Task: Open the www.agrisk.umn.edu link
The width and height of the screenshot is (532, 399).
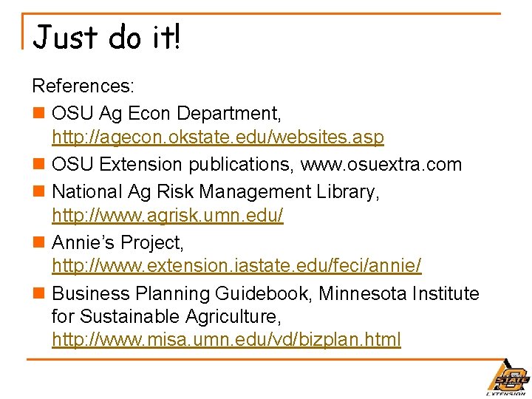Action: pyautogui.click(x=168, y=216)
